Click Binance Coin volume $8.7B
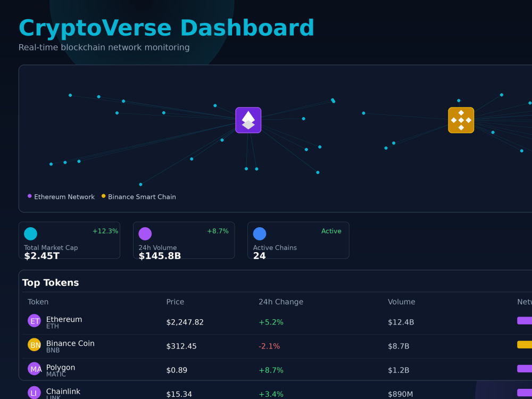532x399 pixels. (398, 346)
